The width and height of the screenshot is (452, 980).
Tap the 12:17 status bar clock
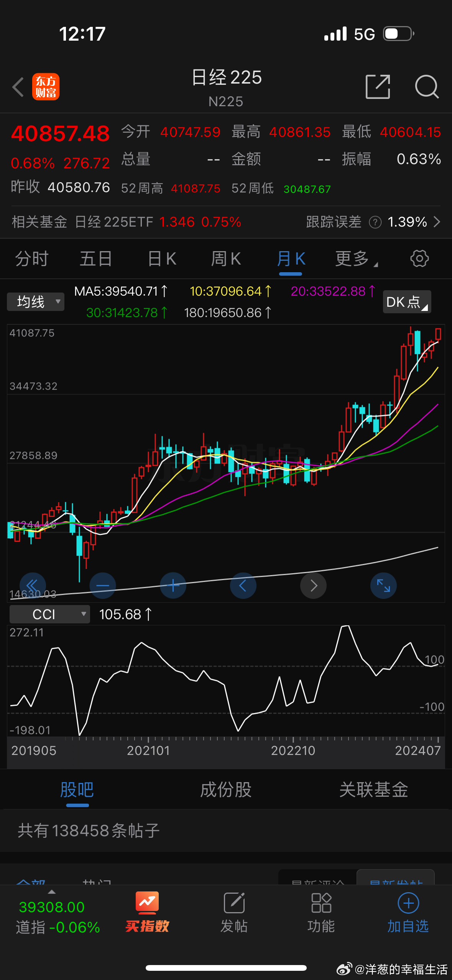(x=82, y=34)
